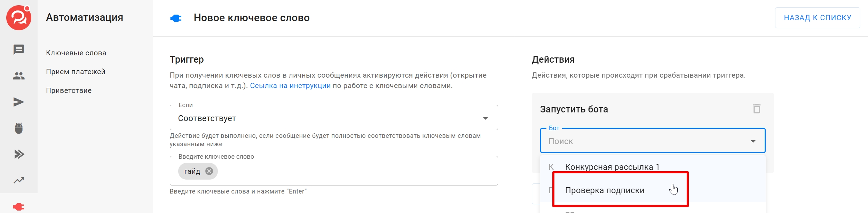Image resolution: width=868 pixels, height=213 pixels.
Task: Remove the 'гайд' keyword chip
Action: [209, 171]
